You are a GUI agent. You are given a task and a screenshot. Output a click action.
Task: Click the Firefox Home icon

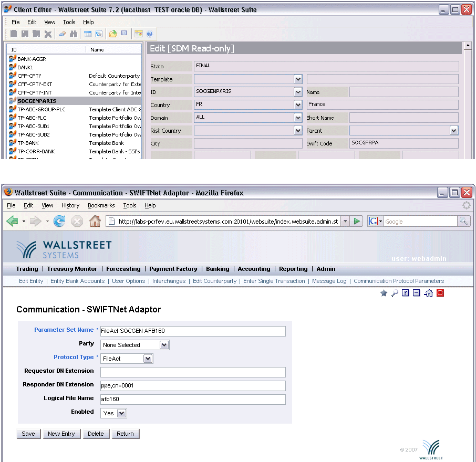(95, 221)
